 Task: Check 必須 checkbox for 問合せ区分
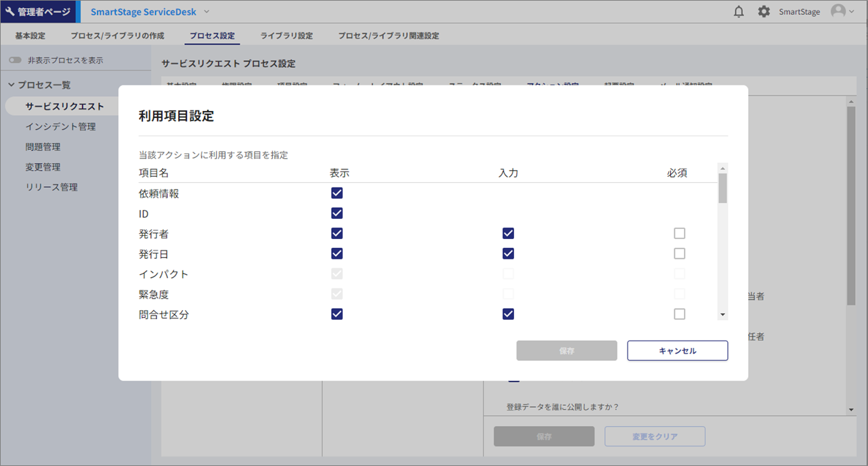tap(680, 314)
